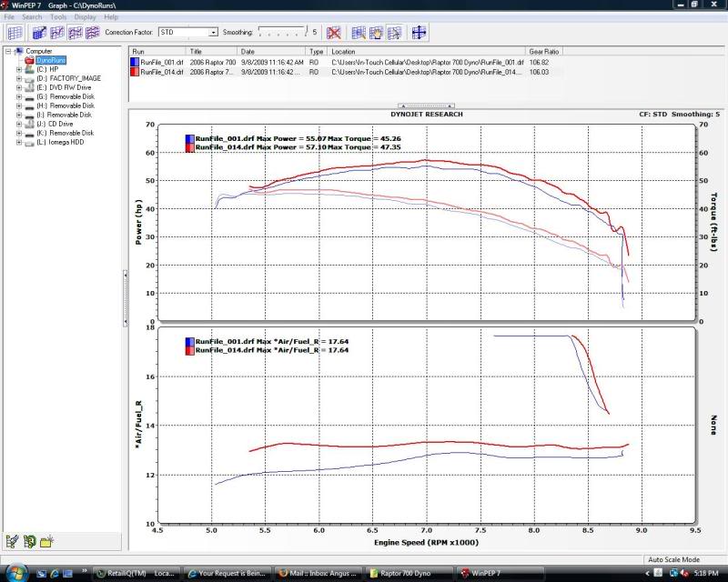Click the system tray clock showing 5:18 PM

pos(706,574)
